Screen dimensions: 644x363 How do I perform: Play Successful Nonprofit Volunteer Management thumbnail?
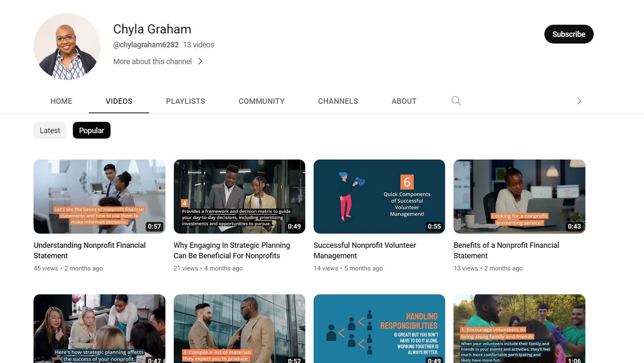[x=379, y=196]
